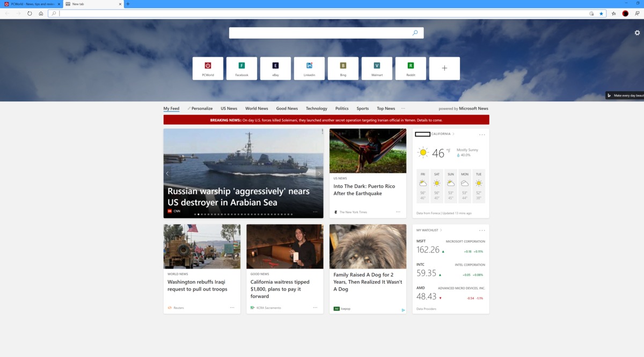
Task: Click the search magnifier in the page search box
Action: click(415, 33)
